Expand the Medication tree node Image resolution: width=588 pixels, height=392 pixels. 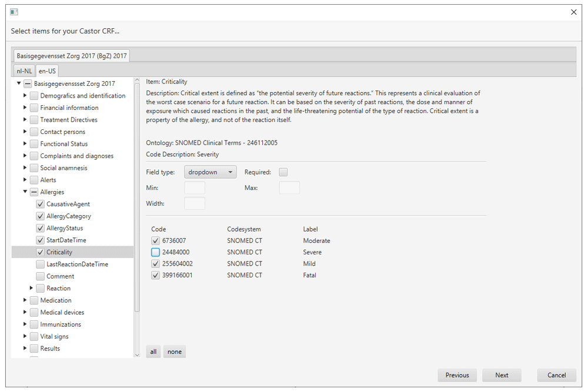tap(25, 300)
